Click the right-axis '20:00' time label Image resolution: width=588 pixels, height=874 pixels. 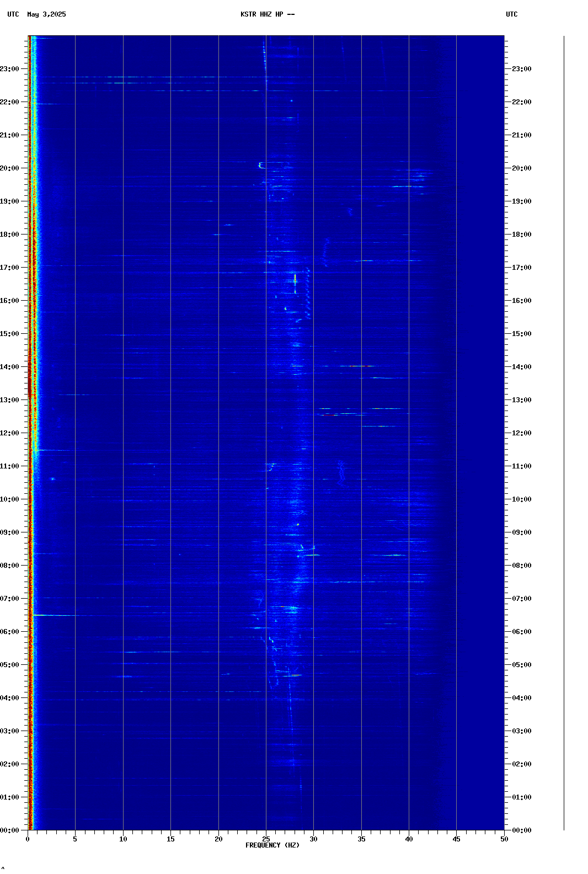522,168
